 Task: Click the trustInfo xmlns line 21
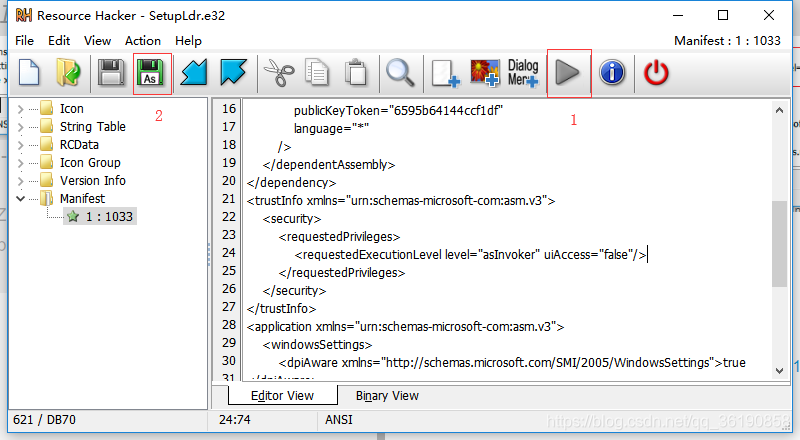(401, 200)
